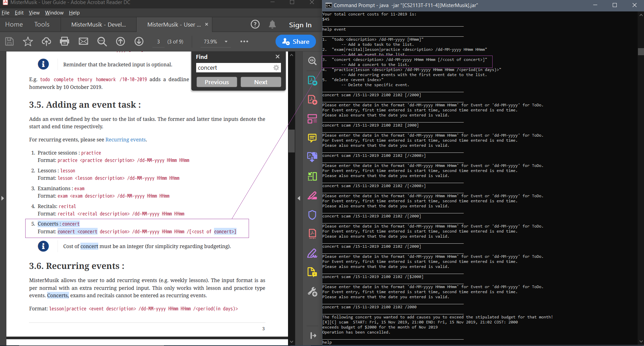Select the Combine Files tool icon

(312, 157)
